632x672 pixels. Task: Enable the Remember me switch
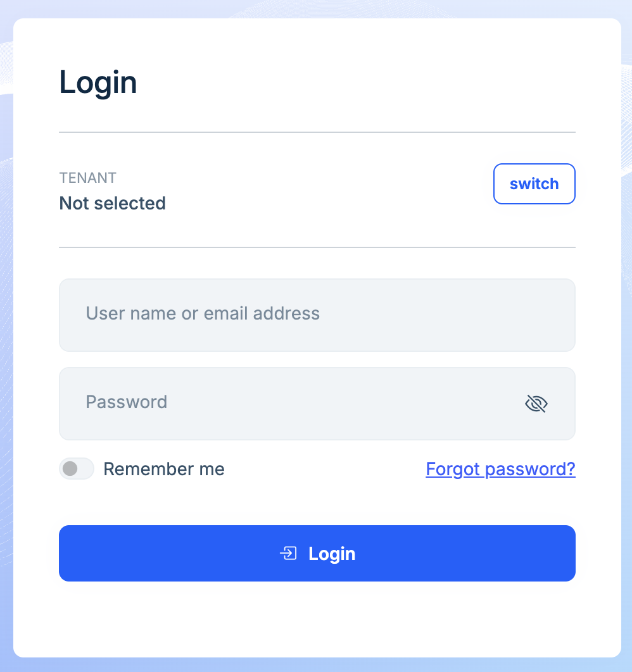77,469
